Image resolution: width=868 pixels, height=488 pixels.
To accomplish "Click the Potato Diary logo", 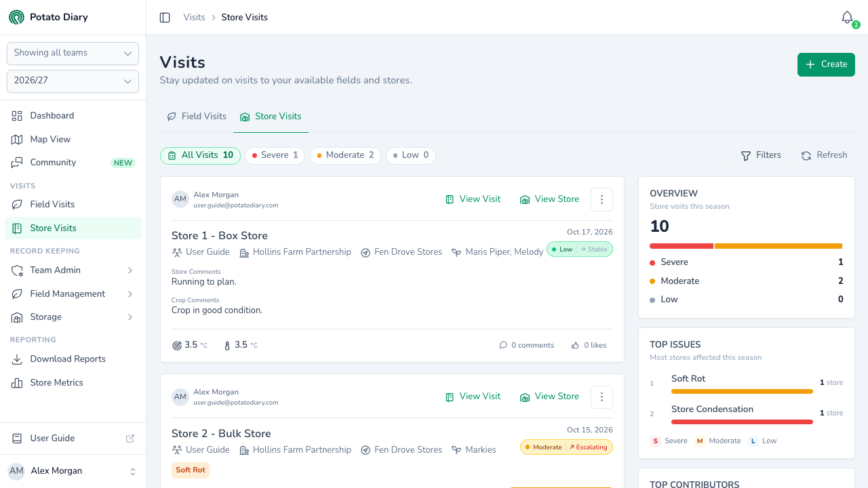I will tap(16, 17).
